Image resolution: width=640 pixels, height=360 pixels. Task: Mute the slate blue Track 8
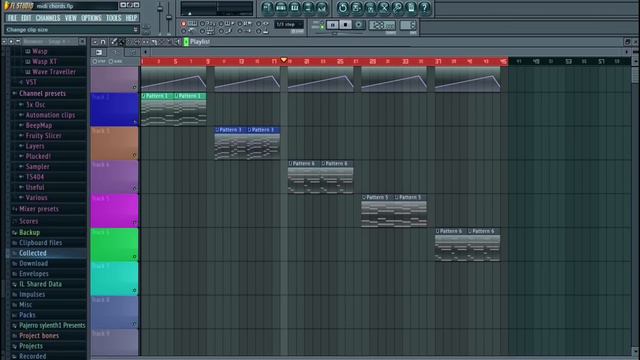[134, 324]
